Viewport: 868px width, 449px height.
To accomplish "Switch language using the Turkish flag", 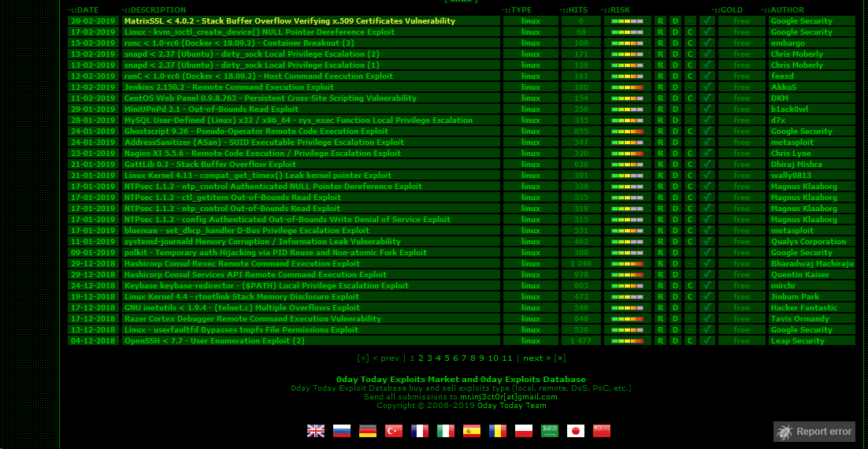I will 394,431.
